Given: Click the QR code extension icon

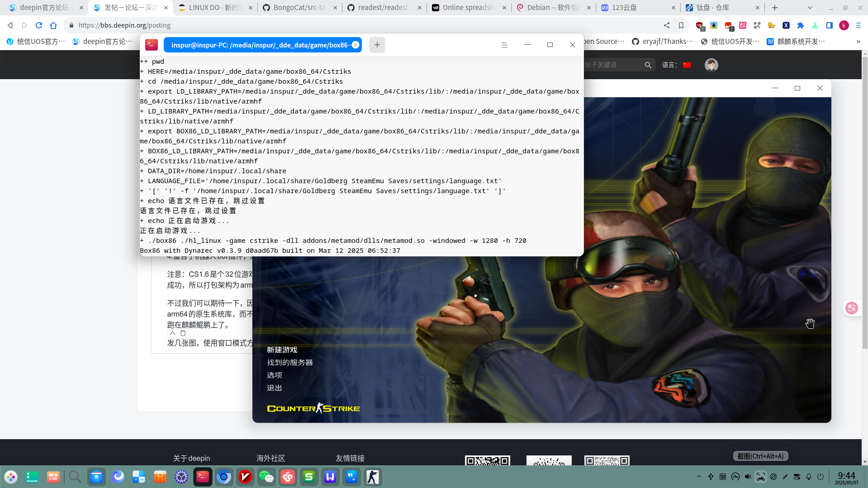Looking at the screenshot, I should pos(757,25).
